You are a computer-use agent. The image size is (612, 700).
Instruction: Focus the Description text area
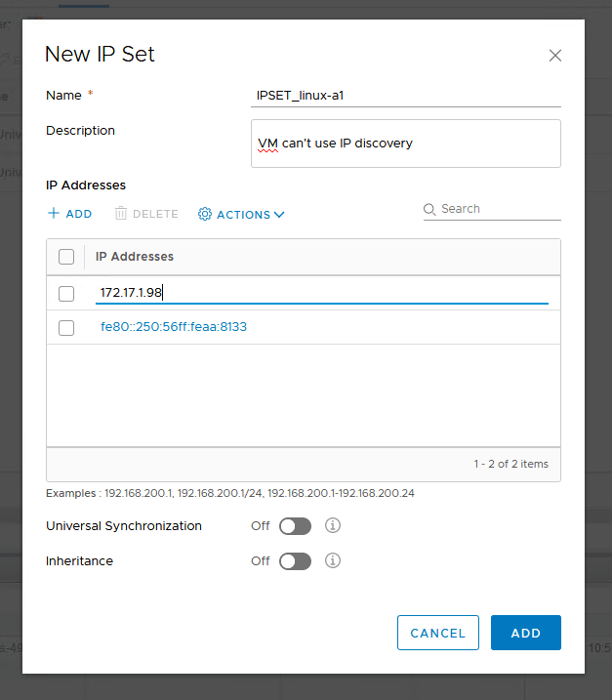click(405, 144)
